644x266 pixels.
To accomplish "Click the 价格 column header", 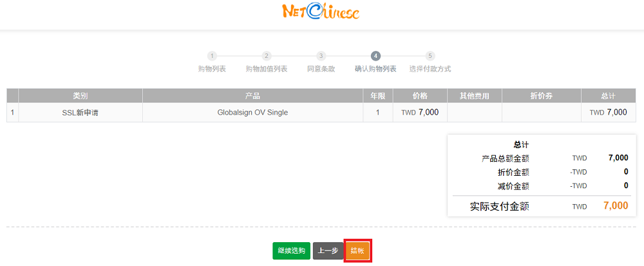I will coord(420,96).
